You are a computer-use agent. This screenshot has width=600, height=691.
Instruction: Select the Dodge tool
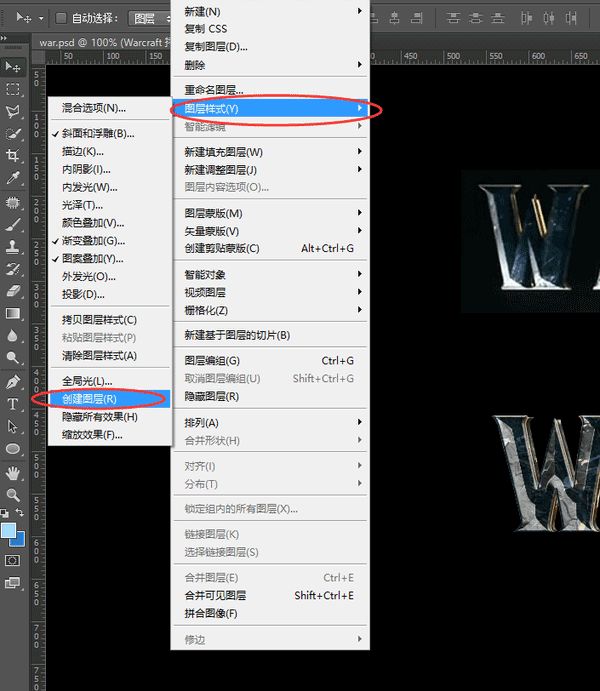pyautogui.click(x=12, y=357)
